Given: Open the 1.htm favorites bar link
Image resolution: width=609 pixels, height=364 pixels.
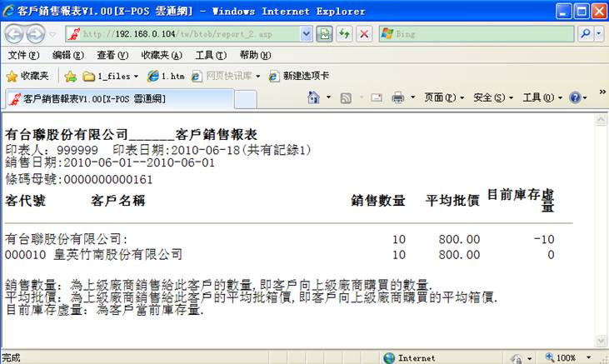Looking at the screenshot, I should (x=165, y=76).
